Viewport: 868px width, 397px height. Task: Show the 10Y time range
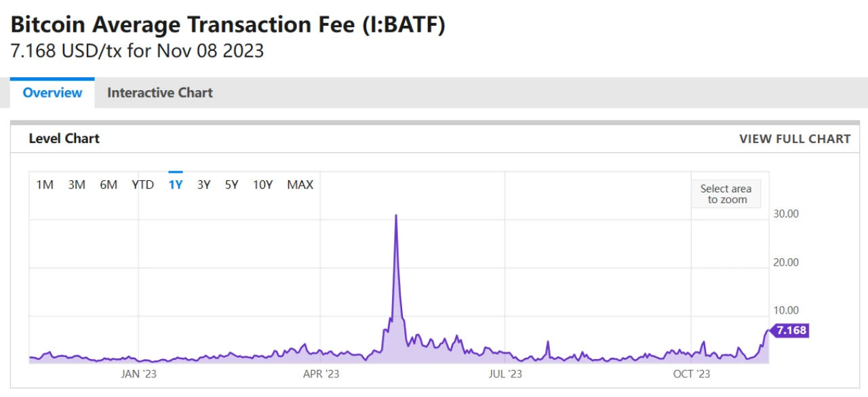[x=262, y=184]
